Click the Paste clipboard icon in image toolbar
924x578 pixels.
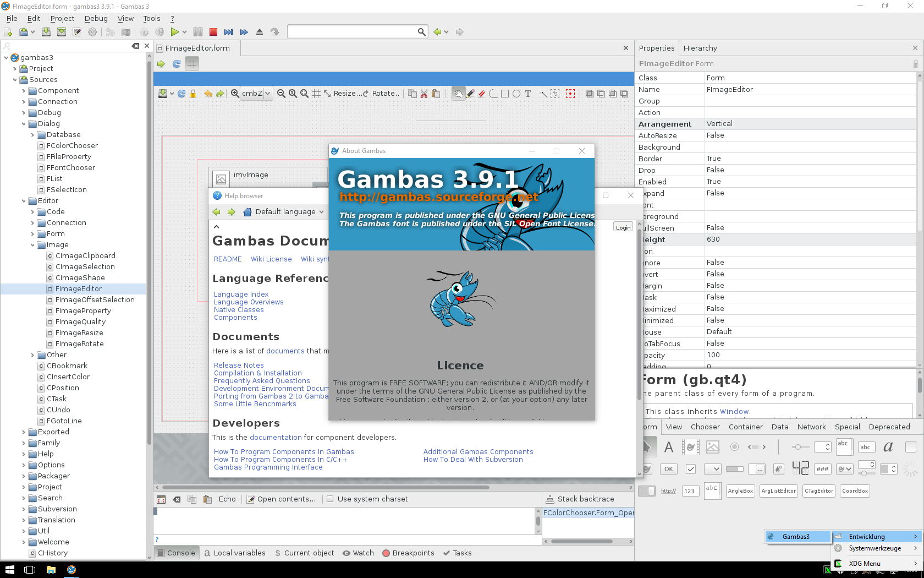coord(436,94)
